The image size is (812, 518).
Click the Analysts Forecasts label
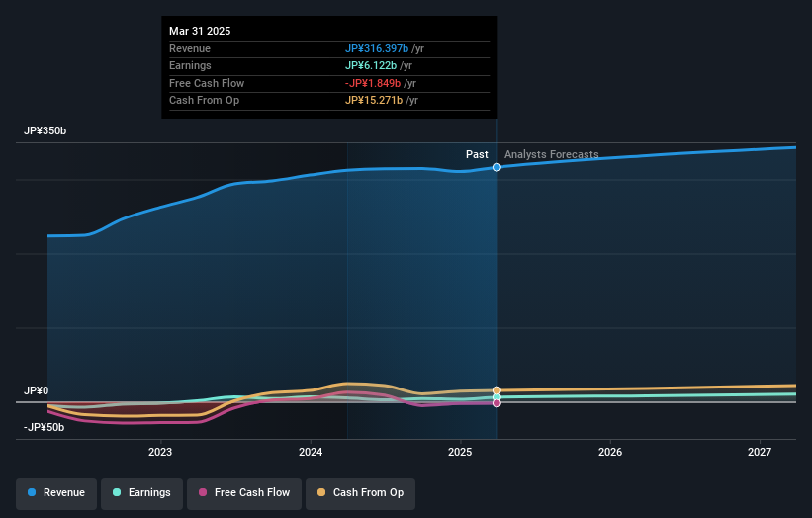[x=552, y=154]
